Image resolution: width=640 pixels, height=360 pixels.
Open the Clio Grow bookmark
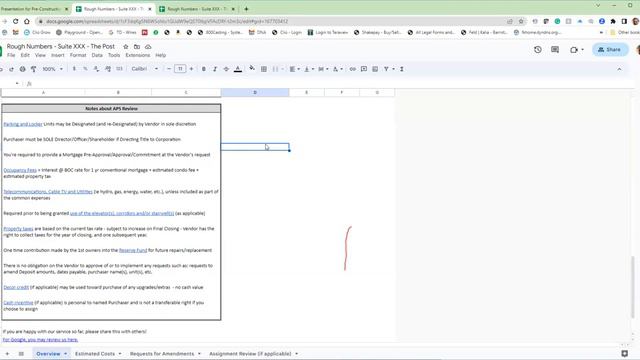[x=37, y=32]
